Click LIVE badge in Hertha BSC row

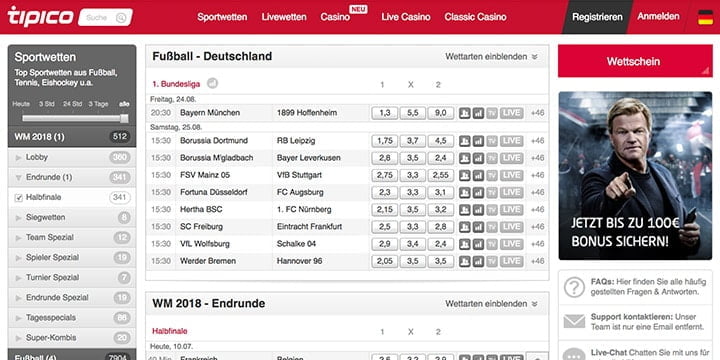pos(512,210)
